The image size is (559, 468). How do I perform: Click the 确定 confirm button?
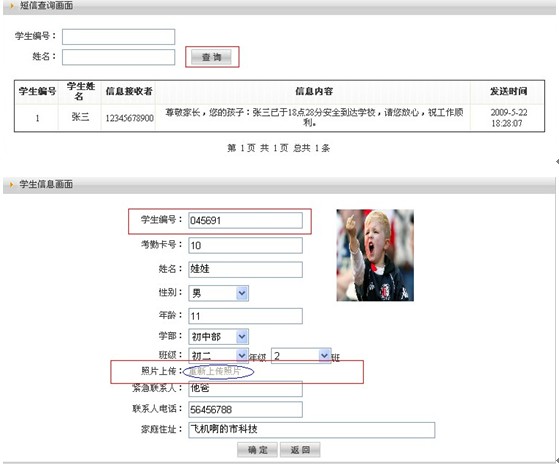click(257, 450)
